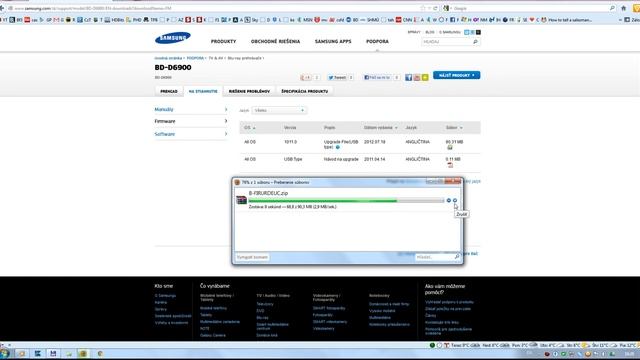The image size is (640, 360).
Task: Click the Vymazať zoznam button
Action: pyautogui.click(x=252, y=257)
